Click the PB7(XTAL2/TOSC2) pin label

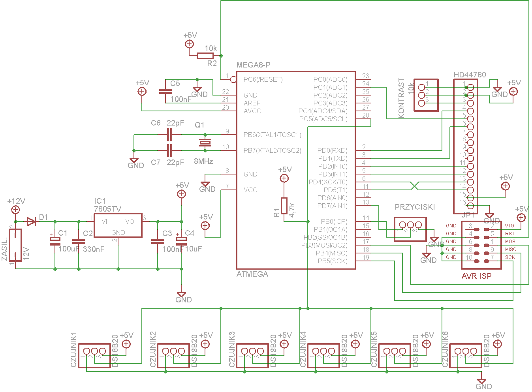coord(272,150)
